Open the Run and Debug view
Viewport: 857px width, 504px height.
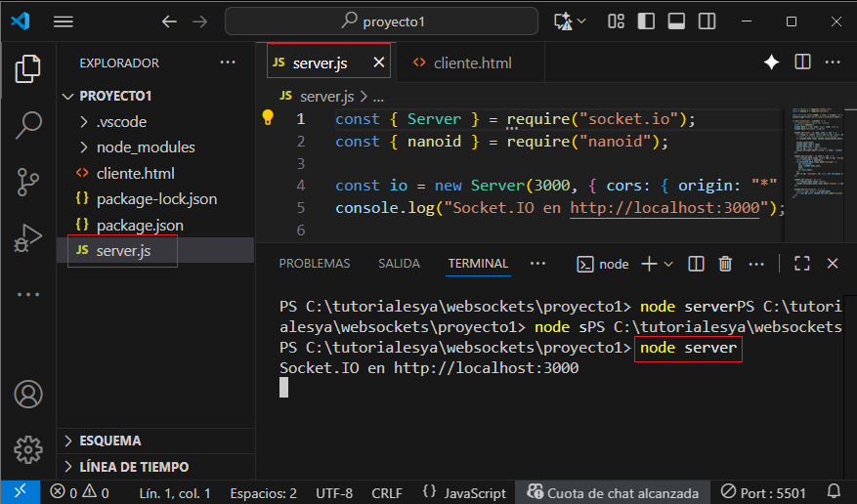pyautogui.click(x=28, y=237)
